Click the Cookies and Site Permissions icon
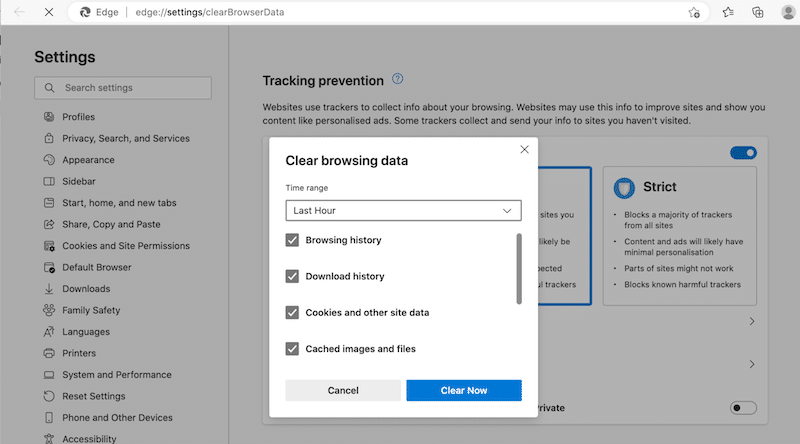Image resolution: width=800 pixels, height=444 pixels. pyautogui.click(x=49, y=246)
